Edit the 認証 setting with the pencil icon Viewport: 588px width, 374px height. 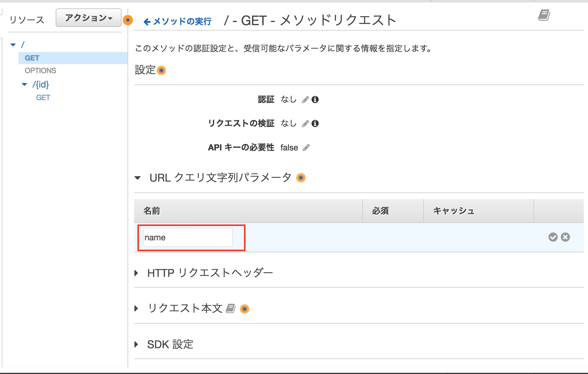tap(305, 99)
